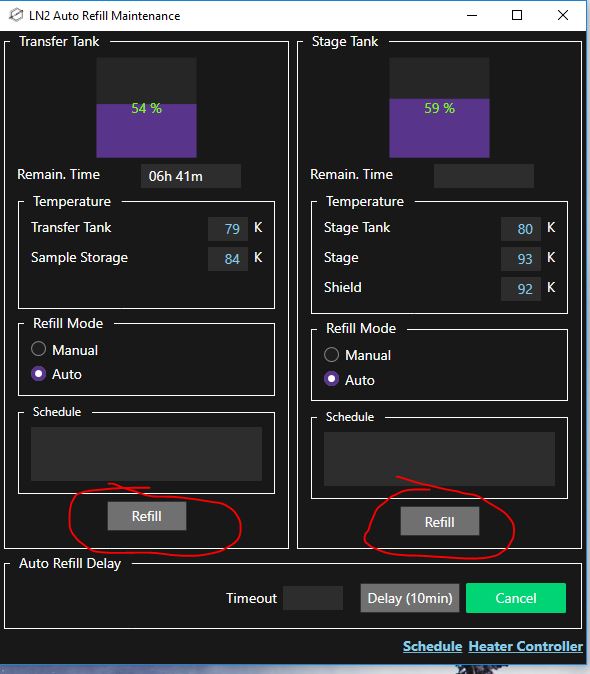The image size is (590, 674).
Task: Click the Stage Tank Refill button
Action: [440, 521]
